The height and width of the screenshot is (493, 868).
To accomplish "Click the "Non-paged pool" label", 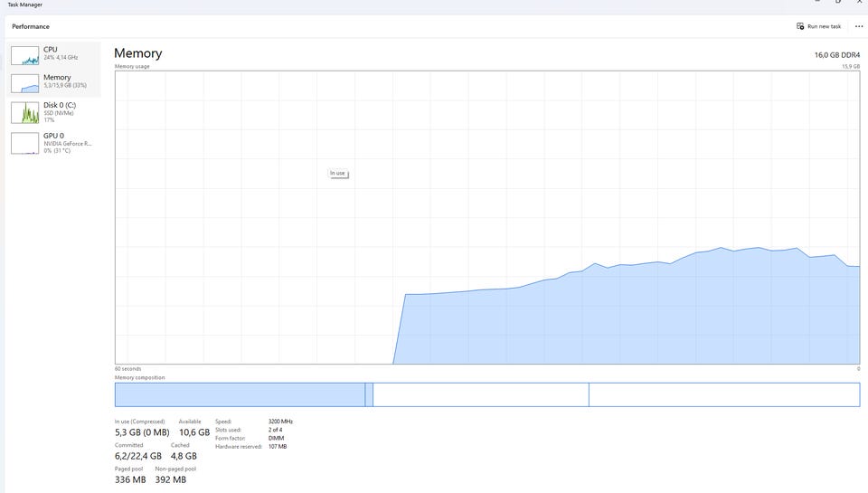I will tap(175, 469).
